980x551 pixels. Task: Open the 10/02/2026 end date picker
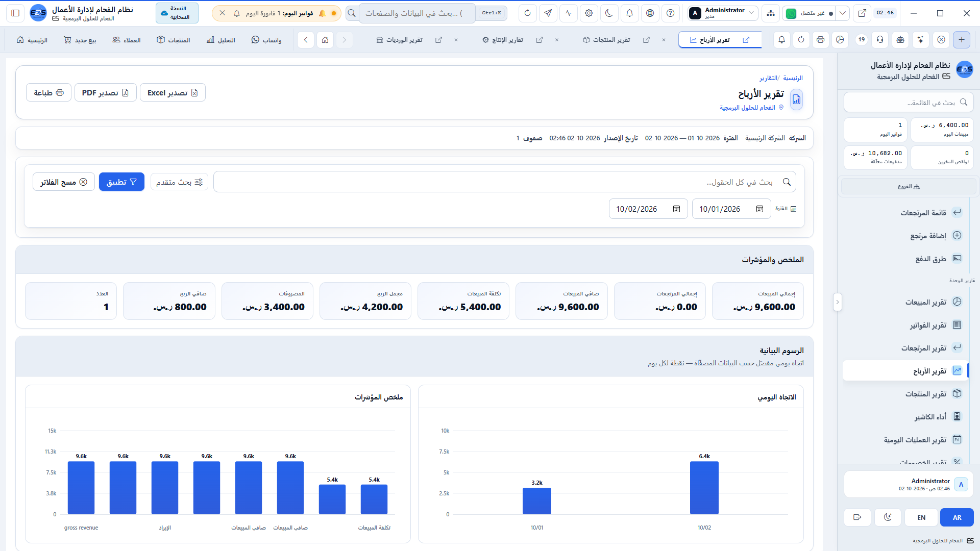pyautogui.click(x=648, y=209)
